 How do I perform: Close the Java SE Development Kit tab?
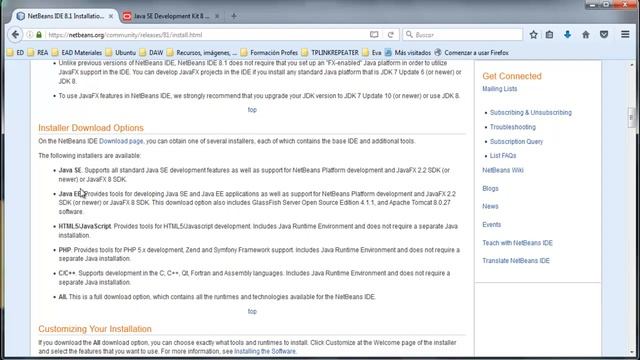pyautogui.click(x=217, y=16)
